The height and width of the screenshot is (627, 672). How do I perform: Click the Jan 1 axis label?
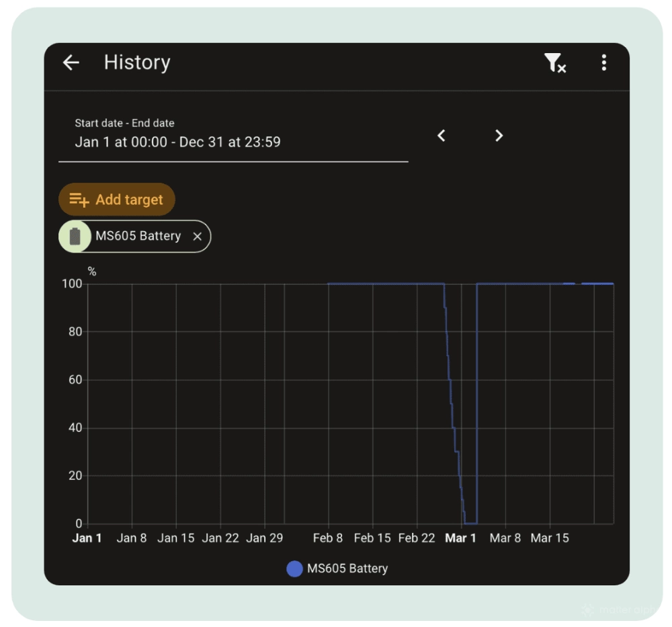pyautogui.click(x=87, y=538)
